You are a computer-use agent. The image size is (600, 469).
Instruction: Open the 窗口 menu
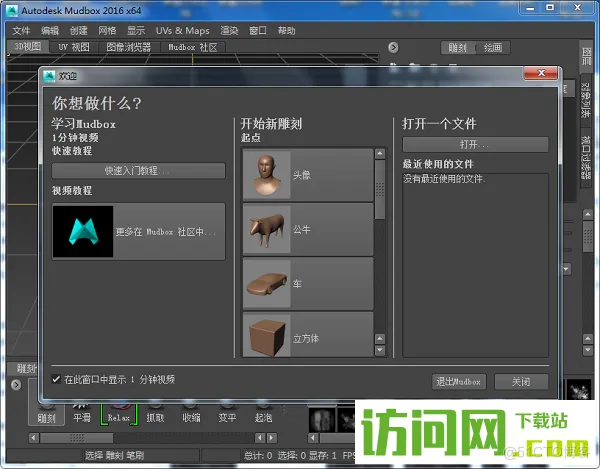point(258,31)
